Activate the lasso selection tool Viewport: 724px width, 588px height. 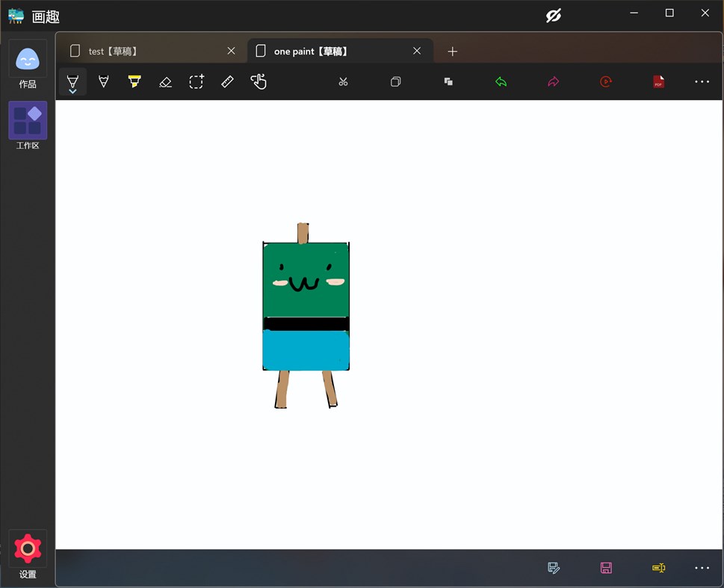pyautogui.click(x=196, y=81)
